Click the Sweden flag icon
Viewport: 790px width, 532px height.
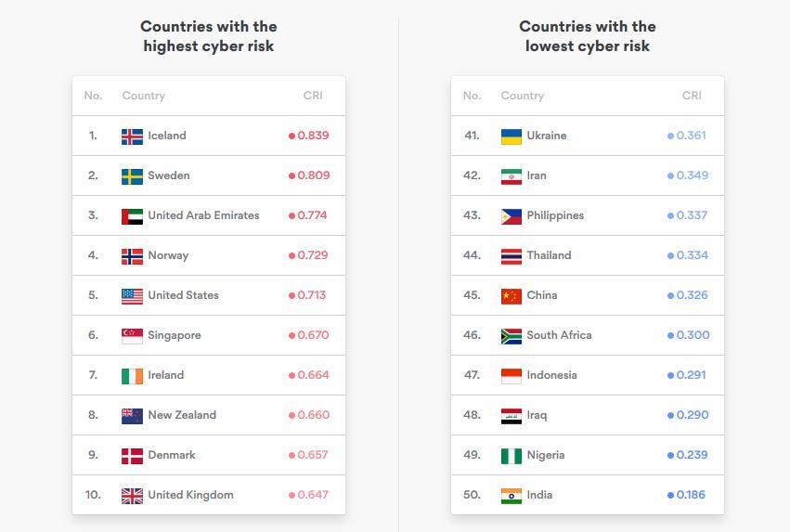point(132,176)
